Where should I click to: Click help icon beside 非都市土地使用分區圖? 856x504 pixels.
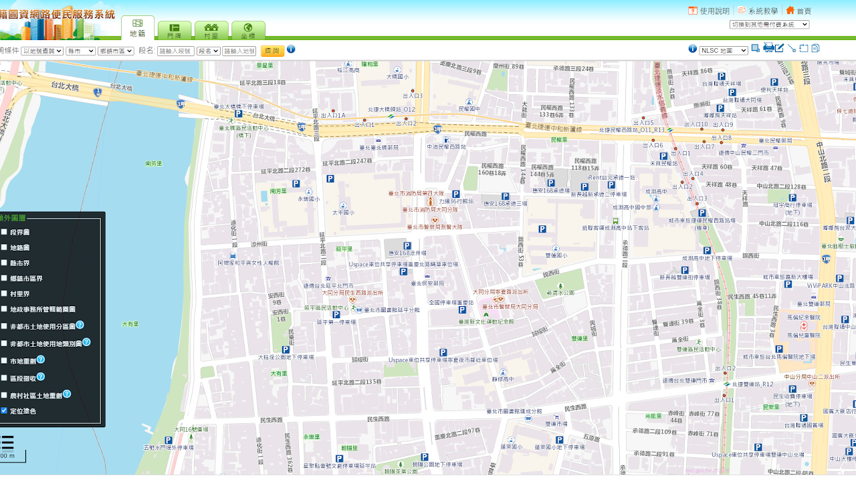(80, 325)
